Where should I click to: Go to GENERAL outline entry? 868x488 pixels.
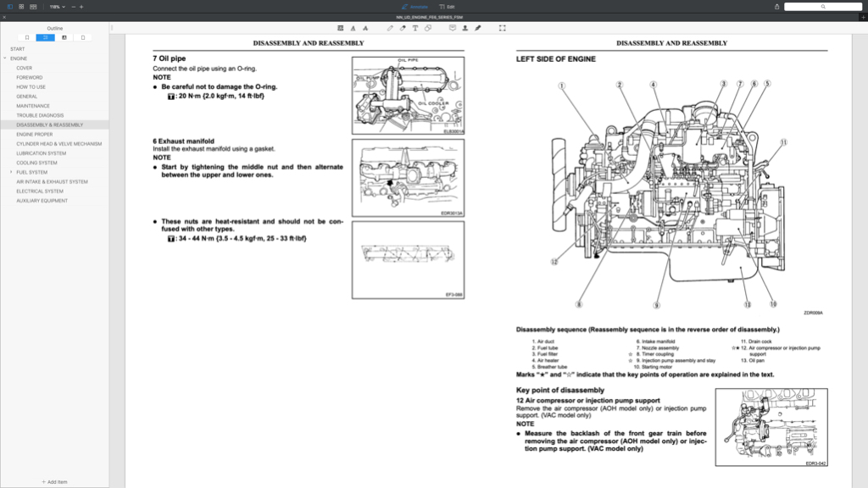click(26, 97)
